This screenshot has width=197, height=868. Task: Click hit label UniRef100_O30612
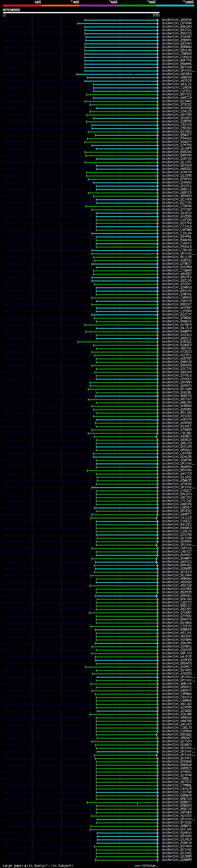[x=177, y=379]
